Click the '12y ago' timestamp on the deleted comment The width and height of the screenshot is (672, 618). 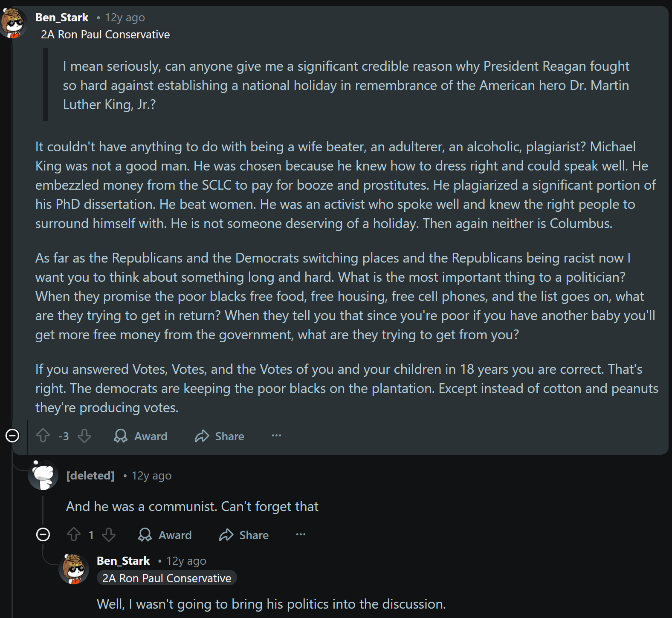[x=151, y=476]
